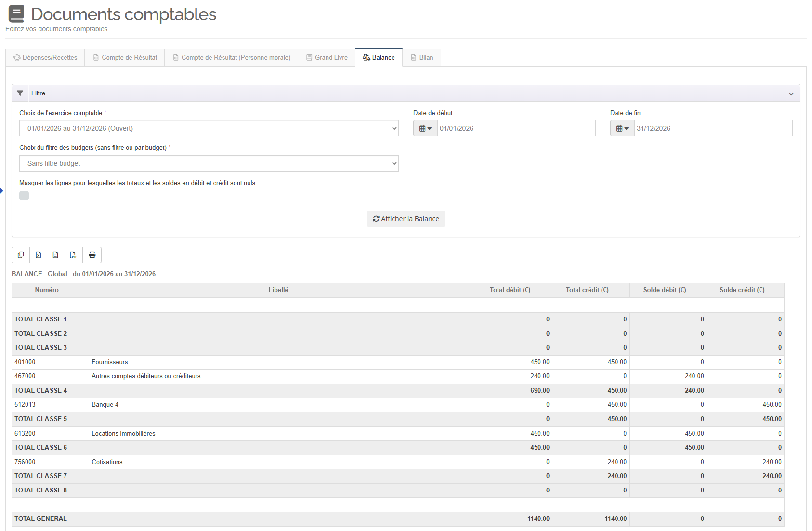Open the Date de fin calendar picker
Image resolution: width=812 pixels, height=531 pixels.
[622, 128]
